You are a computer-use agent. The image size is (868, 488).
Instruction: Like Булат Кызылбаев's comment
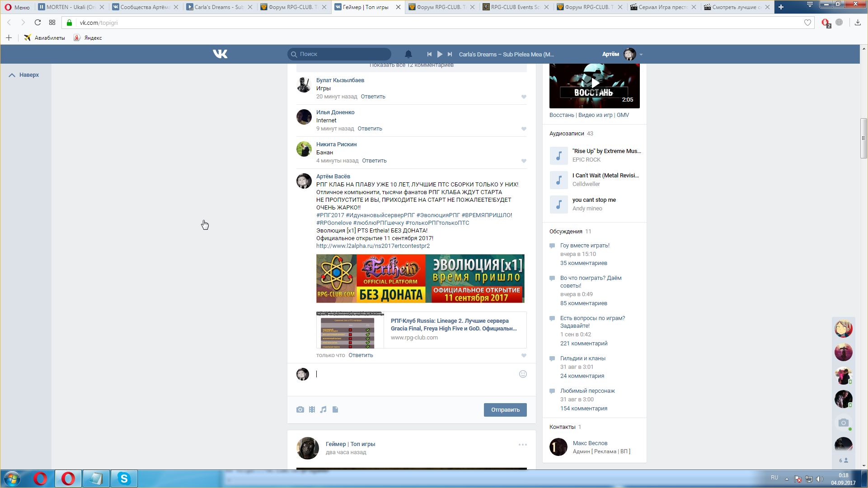click(524, 97)
